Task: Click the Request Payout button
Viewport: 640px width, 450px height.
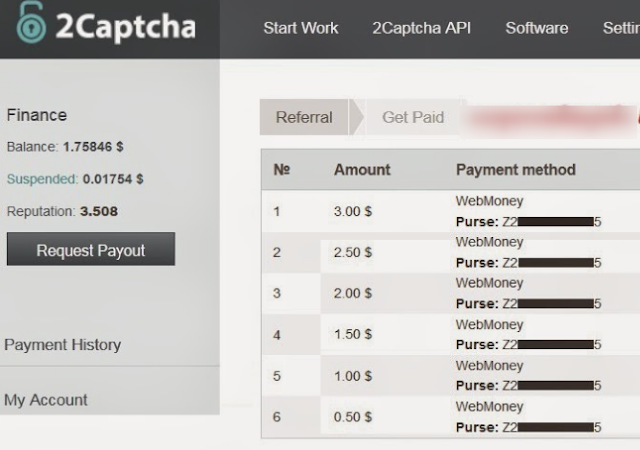Action: 91,249
